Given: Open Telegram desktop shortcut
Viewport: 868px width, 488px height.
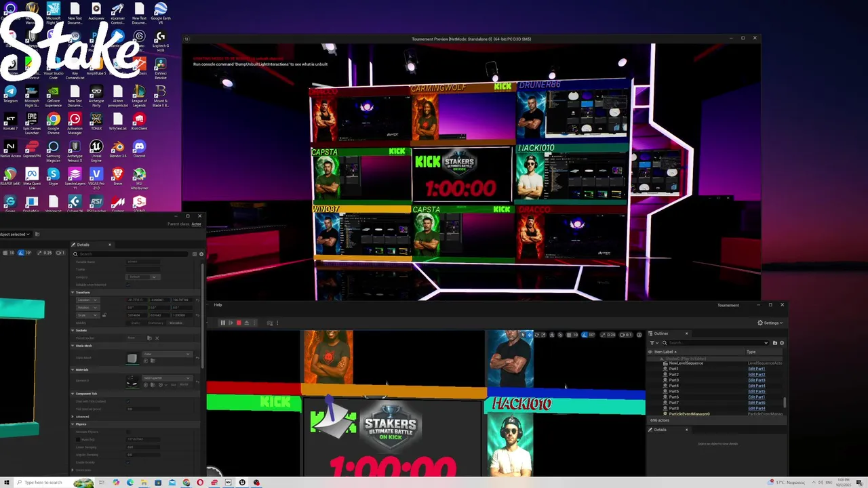Looking at the screenshot, I should click(10, 94).
